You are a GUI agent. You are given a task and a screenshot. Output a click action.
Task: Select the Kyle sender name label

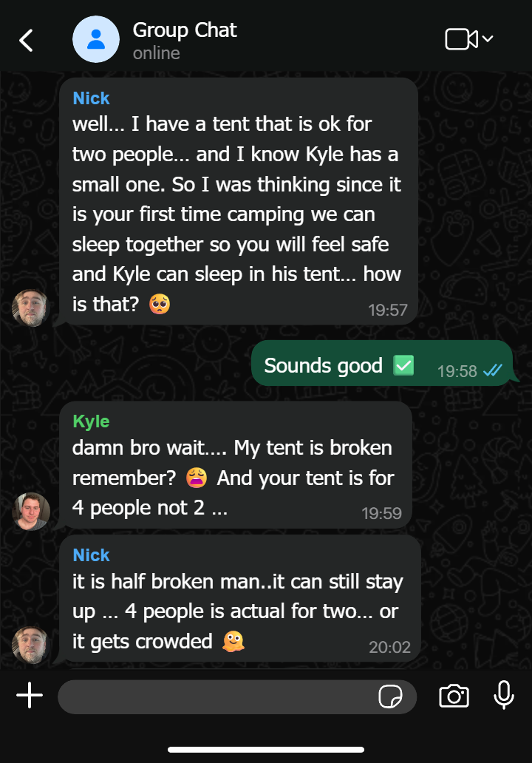(91, 421)
